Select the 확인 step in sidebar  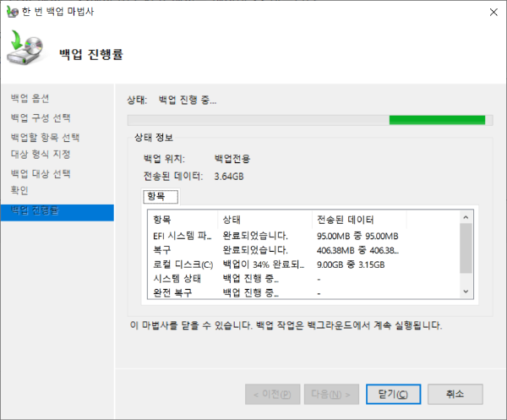(x=19, y=190)
